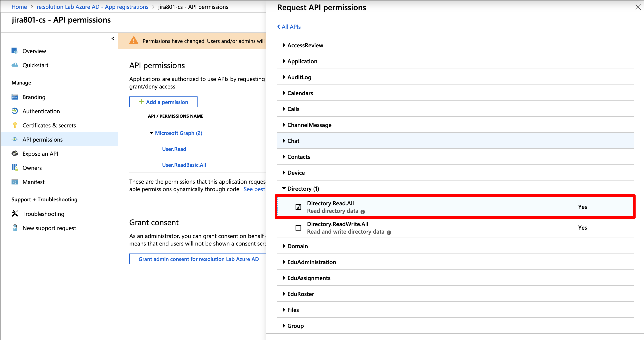Uncheck the Directory.Read.All checkbox

pos(298,207)
